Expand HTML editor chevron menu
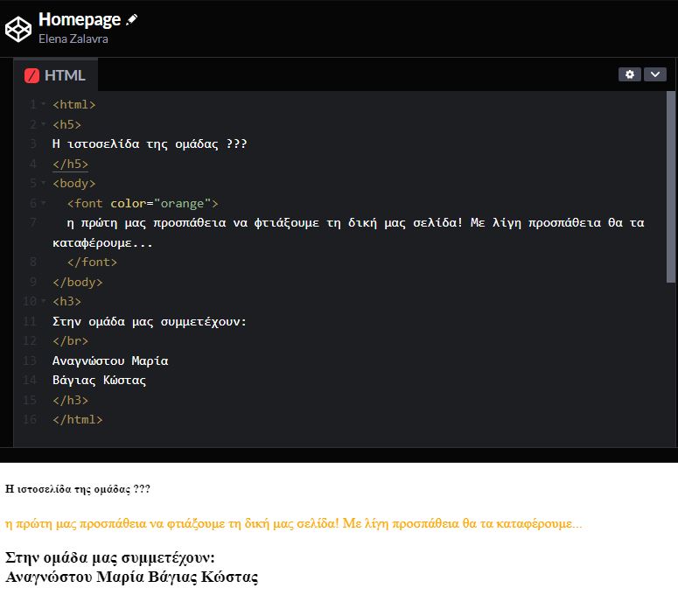The image size is (678, 616). 655,74
